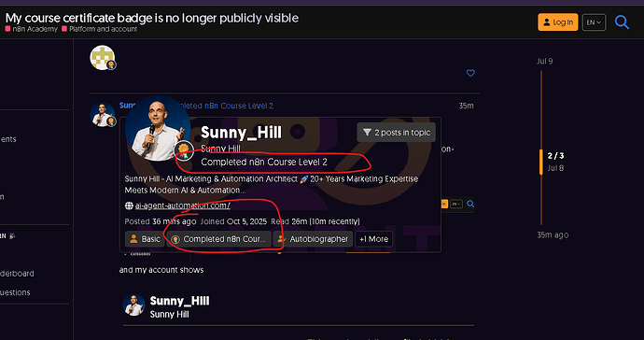
Task: Jump to 35m ago on timeline
Action: [553, 235]
